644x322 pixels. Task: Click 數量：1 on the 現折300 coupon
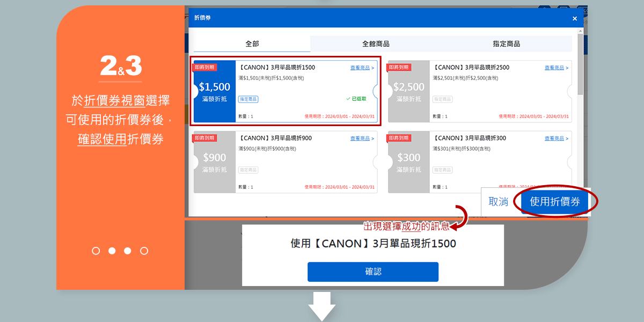(x=440, y=187)
